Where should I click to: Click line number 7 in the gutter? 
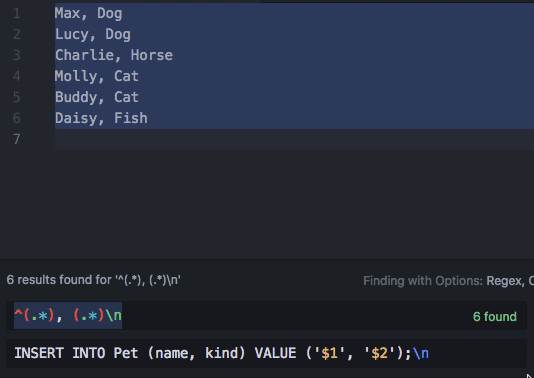click(17, 139)
